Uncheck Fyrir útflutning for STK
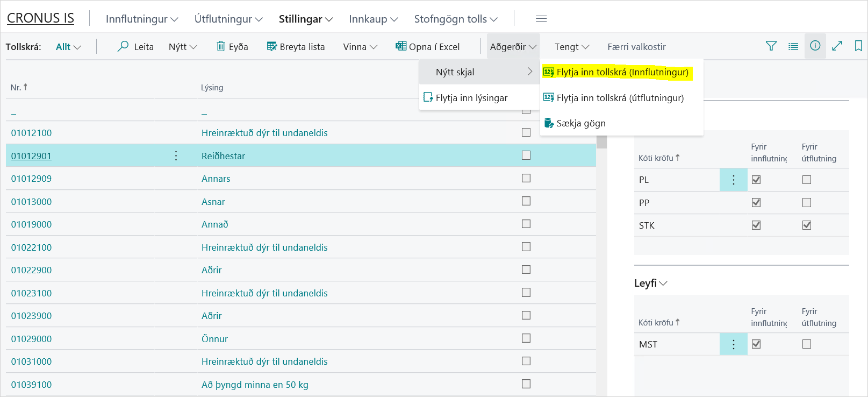This screenshot has height=397, width=868. (x=806, y=225)
